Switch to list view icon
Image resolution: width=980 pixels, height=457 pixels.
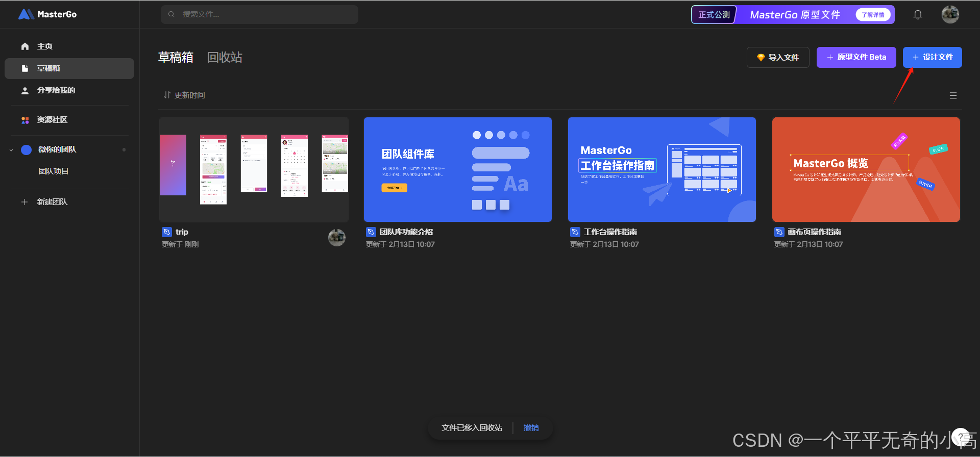click(953, 95)
